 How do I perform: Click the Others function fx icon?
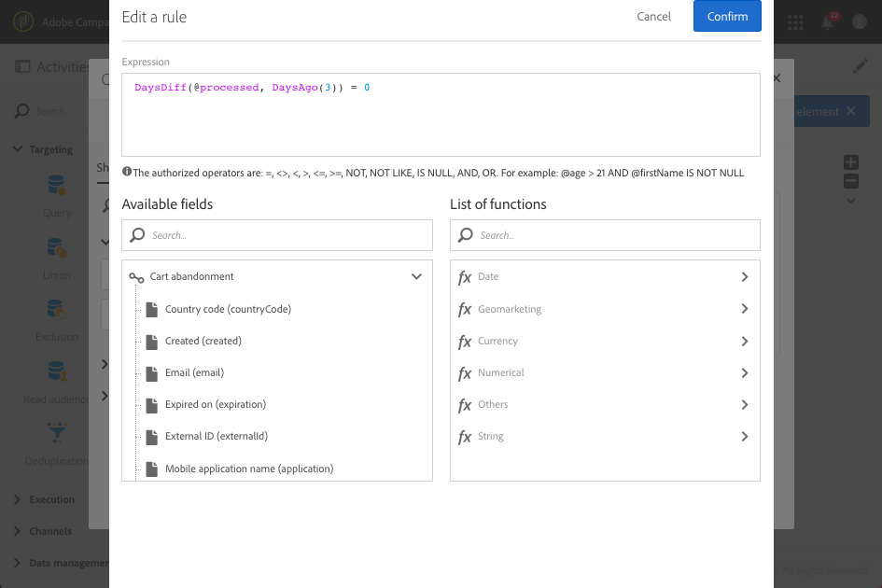[x=465, y=404]
